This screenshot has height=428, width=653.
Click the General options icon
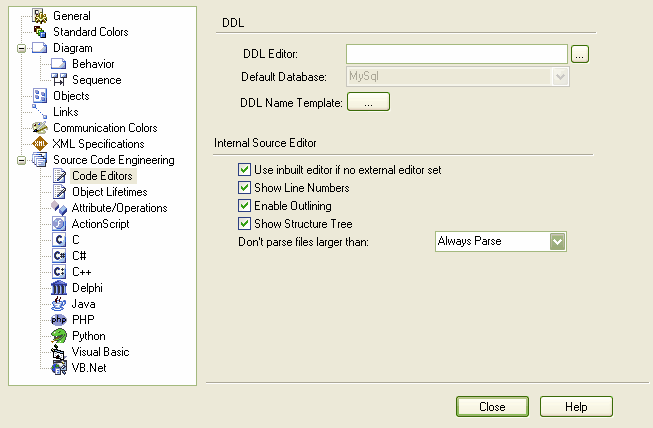coord(40,16)
